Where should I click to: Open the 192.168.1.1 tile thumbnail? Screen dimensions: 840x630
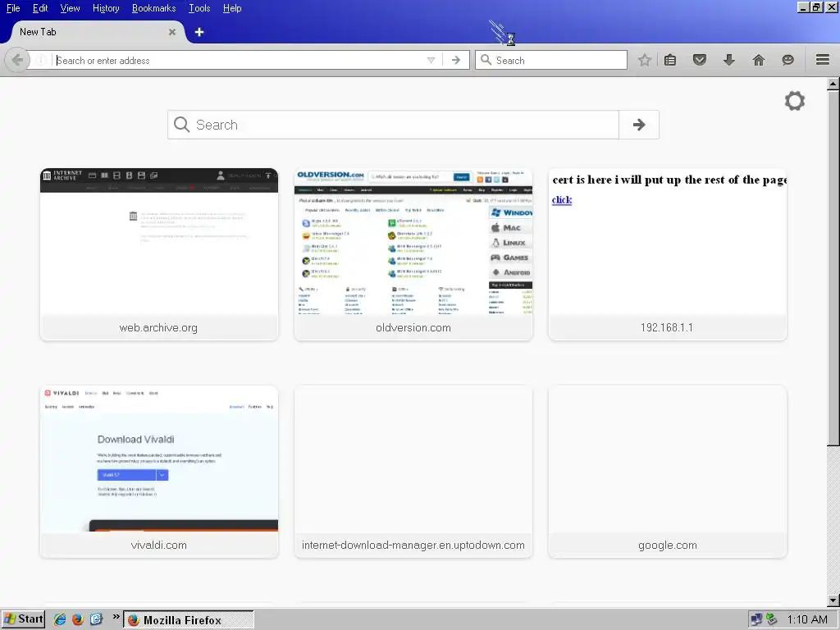coord(668,242)
